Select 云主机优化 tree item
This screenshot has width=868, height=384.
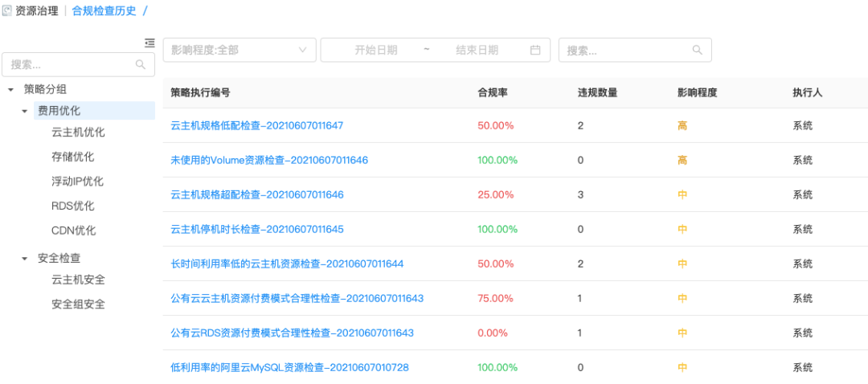[78, 133]
